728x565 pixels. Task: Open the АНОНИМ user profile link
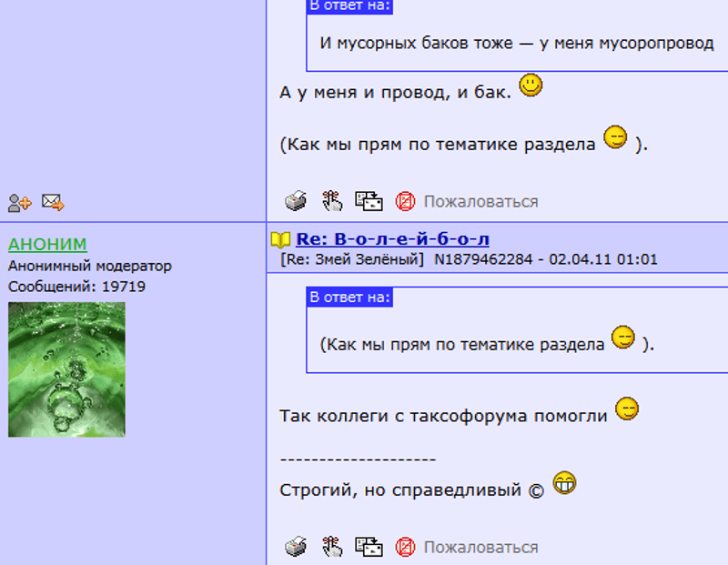pos(47,244)
